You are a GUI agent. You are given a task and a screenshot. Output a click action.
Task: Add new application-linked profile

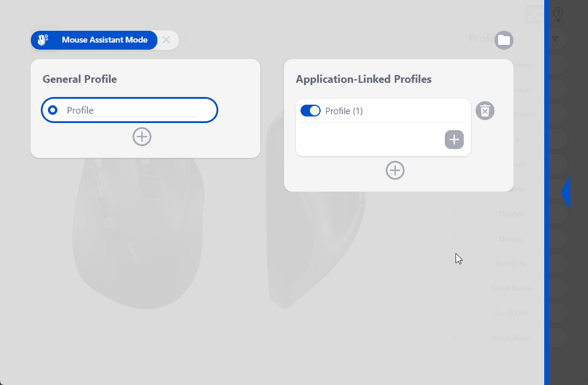click(x=395, y=170)
